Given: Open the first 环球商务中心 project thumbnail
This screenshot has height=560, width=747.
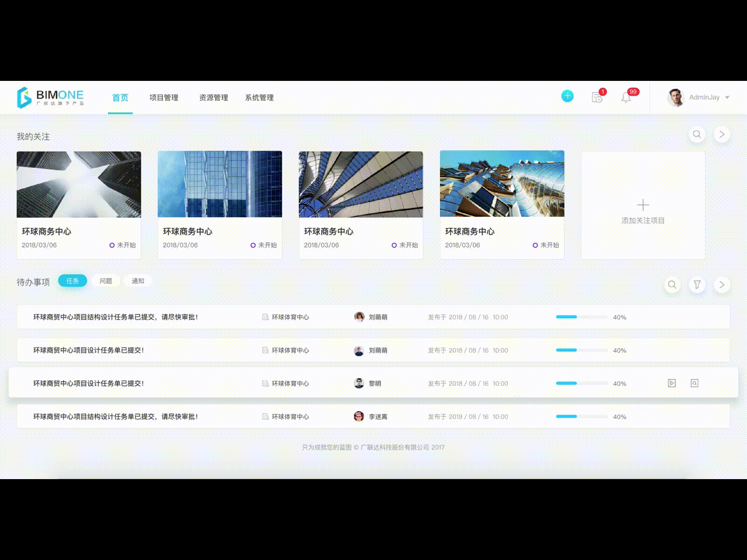Looking at the screenshot, I should pyautogui.click(x=78, y=184).
